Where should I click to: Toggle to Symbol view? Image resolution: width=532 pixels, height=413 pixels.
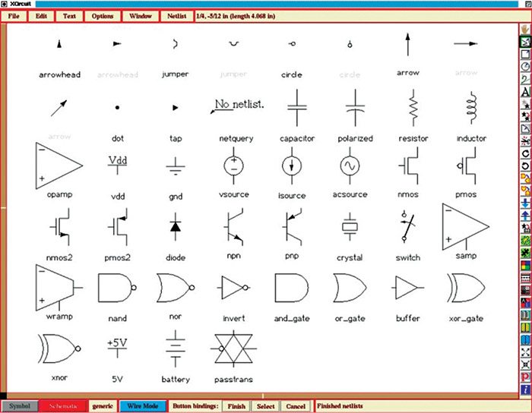tap(20, 406)
